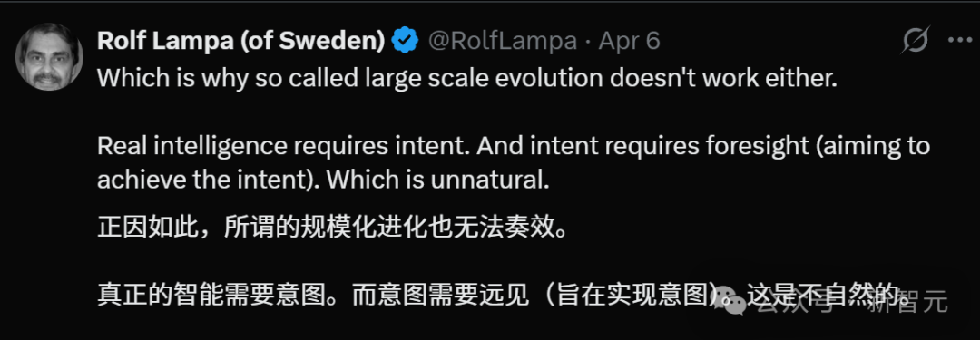Open Rolf Lampa's profile picture
Image resolution: width=980 pixels, height=340 pixels.
[49, 57]
